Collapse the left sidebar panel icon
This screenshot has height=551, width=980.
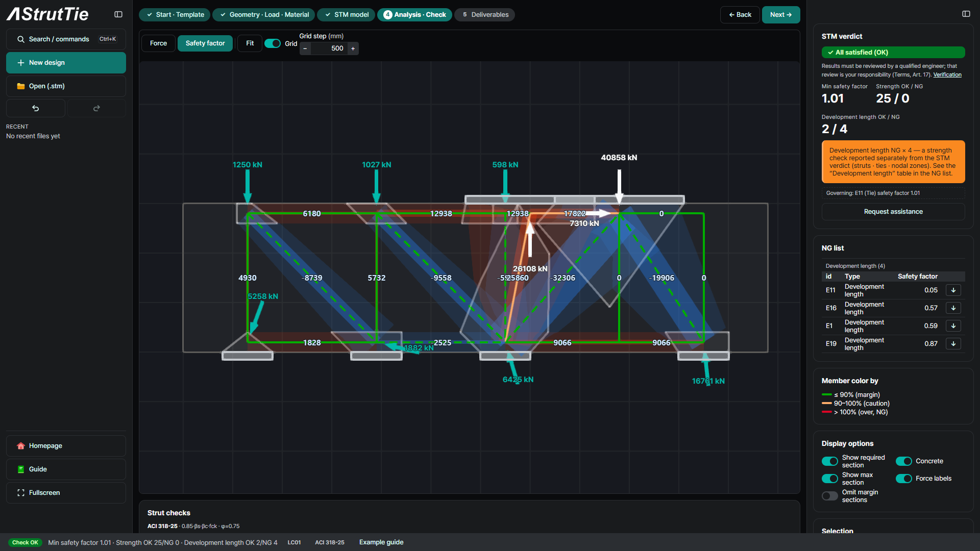click(x=118, y=14)
